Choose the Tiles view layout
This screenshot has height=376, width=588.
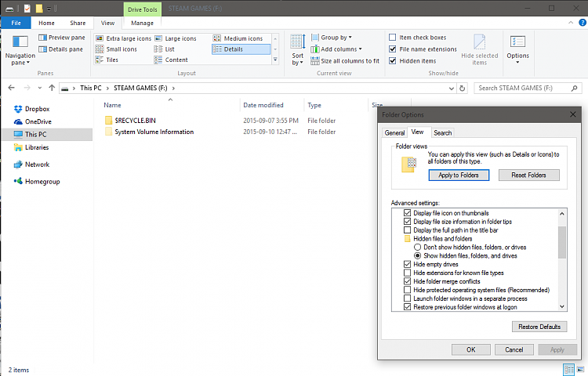point(111,60)
